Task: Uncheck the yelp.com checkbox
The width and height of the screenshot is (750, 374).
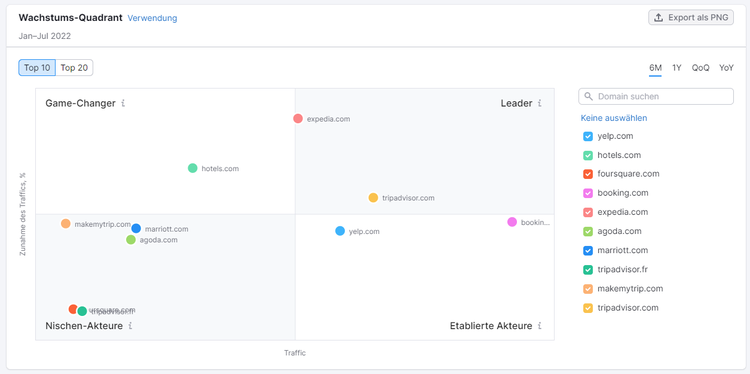Action: (x=588, y=136)
